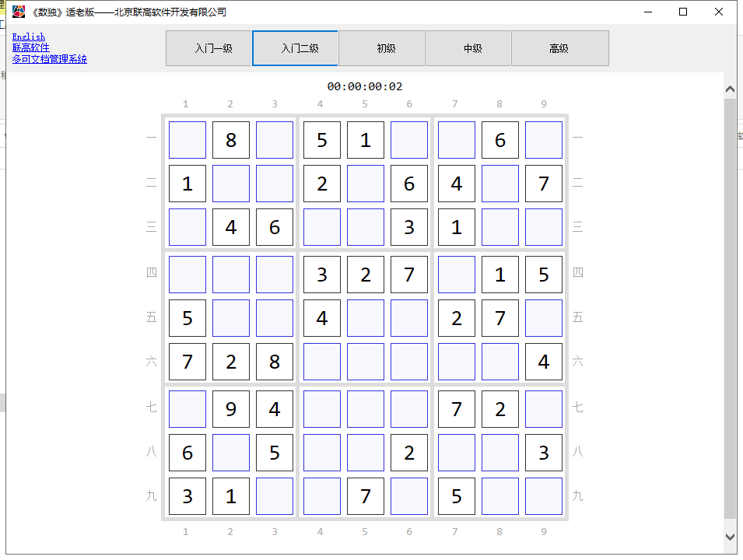Select empty cell at row 八 column 2
This screenshot has width=743, height=560.
click(231, 453)
